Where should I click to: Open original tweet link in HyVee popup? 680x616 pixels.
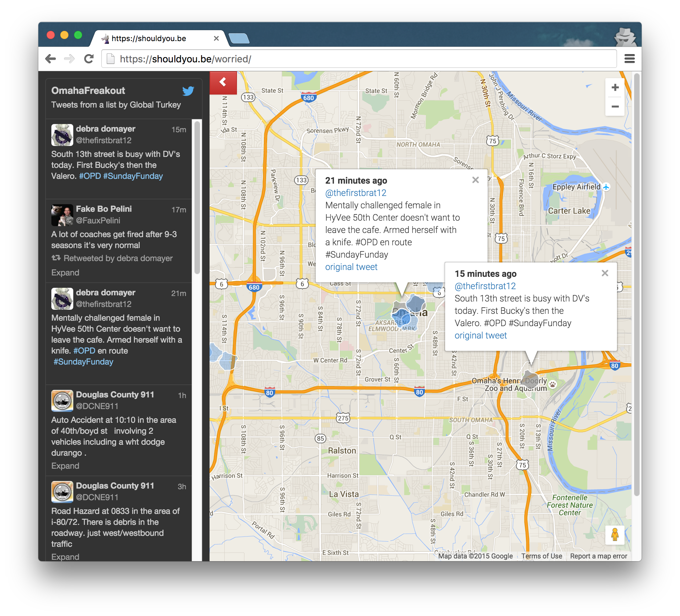click(351, 267)
